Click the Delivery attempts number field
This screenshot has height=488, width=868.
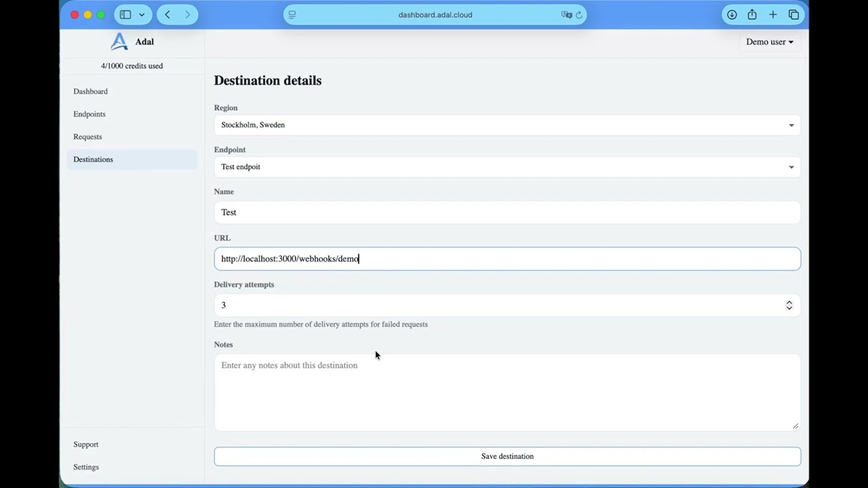coord(507,305)
